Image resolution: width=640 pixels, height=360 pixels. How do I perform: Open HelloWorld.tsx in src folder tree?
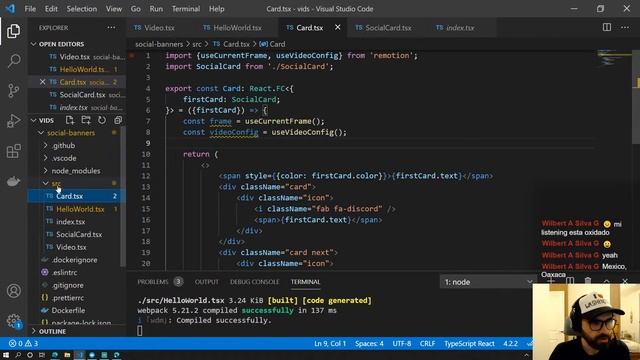pyautogui.click(x=80, y=209)
